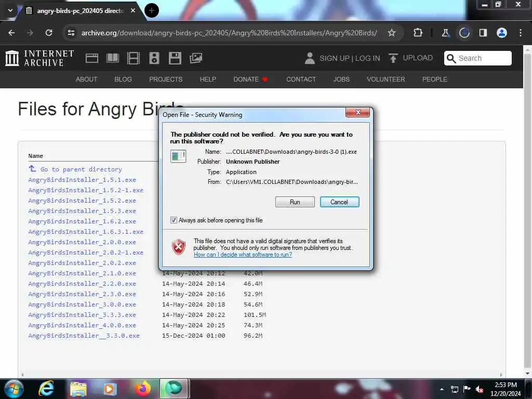Download AngryBirdsInstaller_4.0.0.exe

(82, 325)
